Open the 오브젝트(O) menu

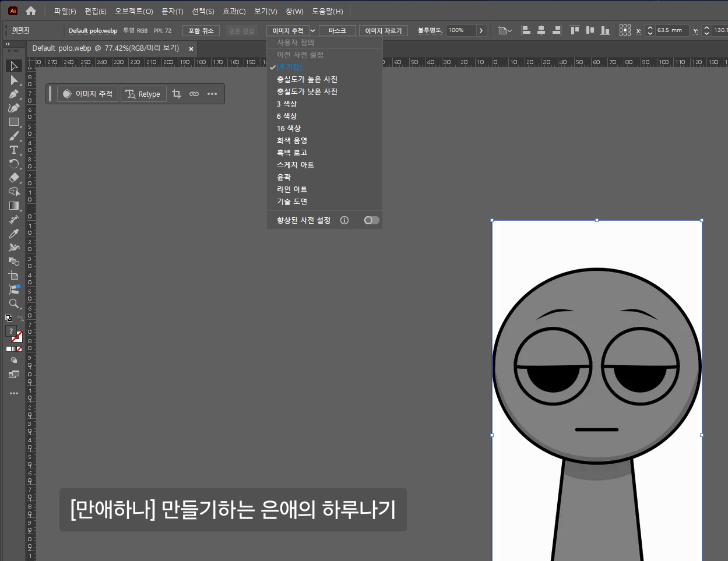pos(134,11)
